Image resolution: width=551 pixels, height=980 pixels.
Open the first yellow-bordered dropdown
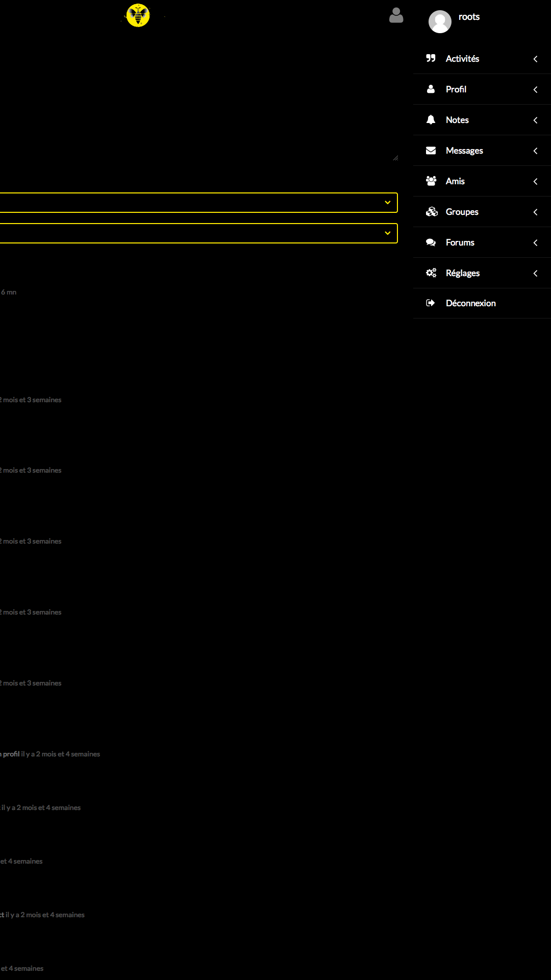tap(198, 203)
